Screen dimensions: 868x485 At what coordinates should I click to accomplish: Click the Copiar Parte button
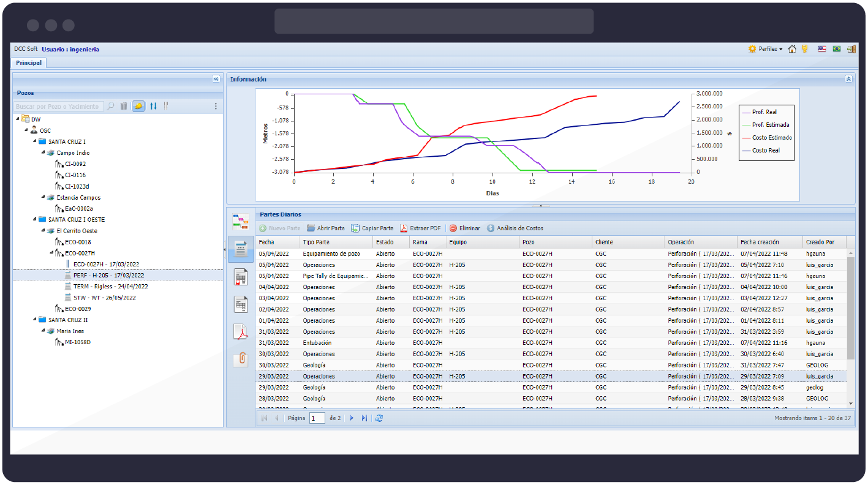click(372, 228)
